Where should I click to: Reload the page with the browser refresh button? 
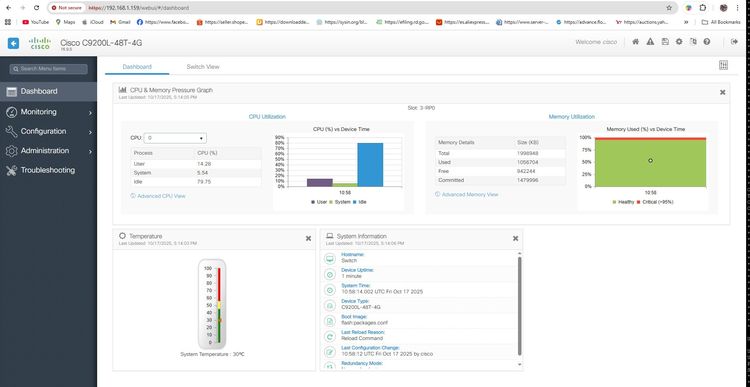pos(37,8)
